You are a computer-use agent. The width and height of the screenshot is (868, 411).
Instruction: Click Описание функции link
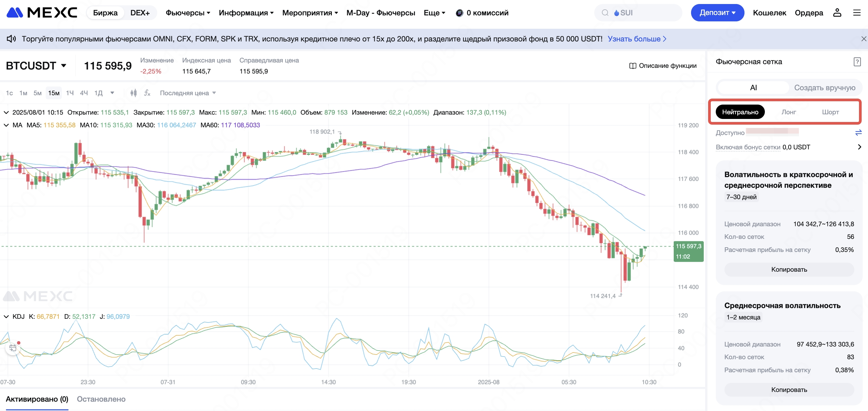667,66
